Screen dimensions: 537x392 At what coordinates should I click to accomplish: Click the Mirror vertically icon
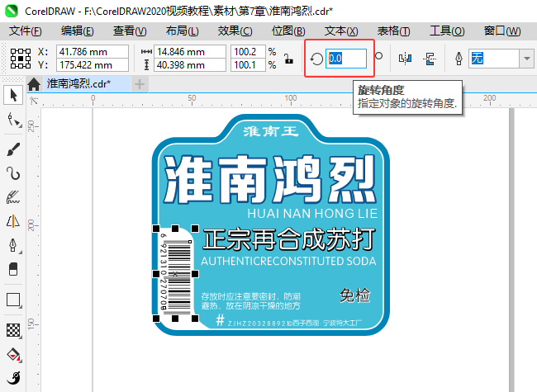[x=430, y=59]
